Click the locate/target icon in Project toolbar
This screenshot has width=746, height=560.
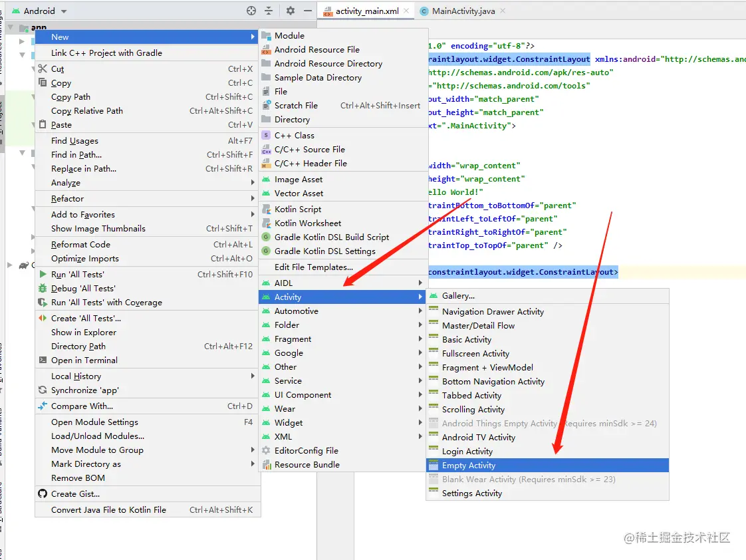(251, 11)
